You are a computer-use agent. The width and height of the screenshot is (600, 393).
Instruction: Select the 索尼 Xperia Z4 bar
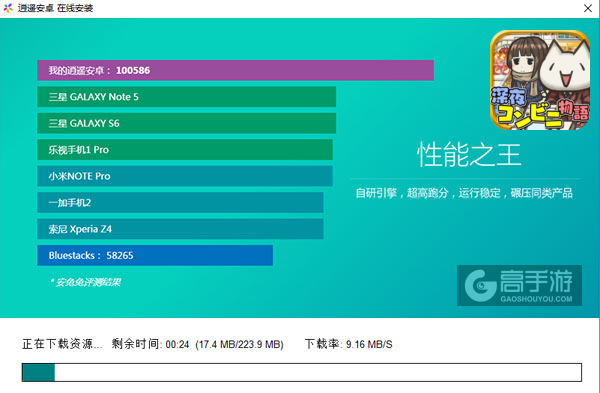[180, 229]
